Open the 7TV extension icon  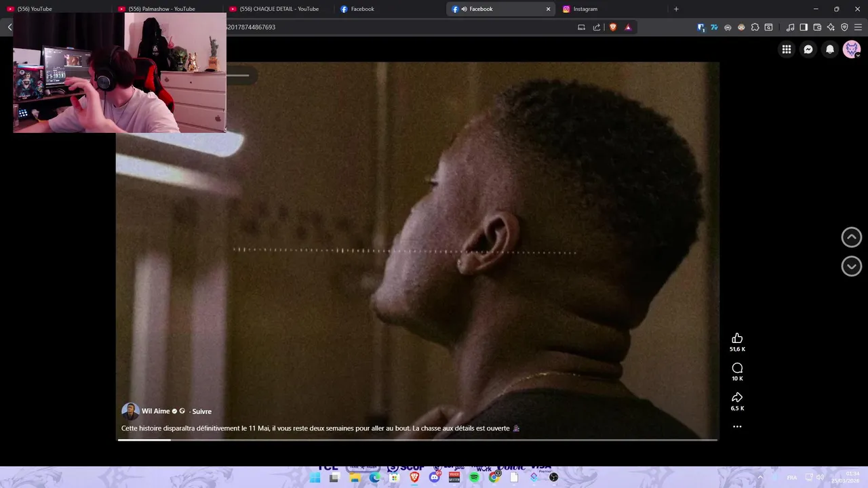tap(714, 27)
